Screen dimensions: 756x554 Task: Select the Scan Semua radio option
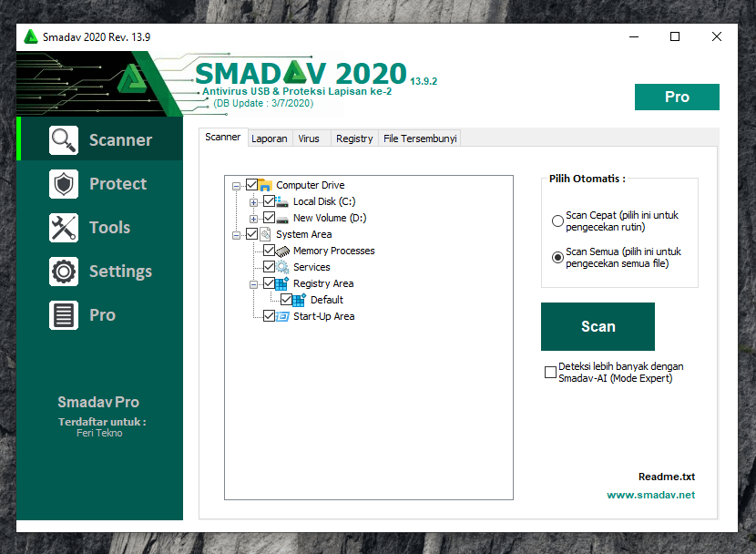tap(557, 258)
